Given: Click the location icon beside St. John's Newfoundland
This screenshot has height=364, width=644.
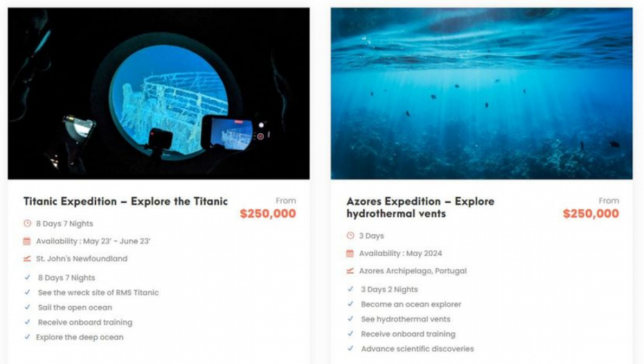Looking at the screenshot, I should click(28, 259).
